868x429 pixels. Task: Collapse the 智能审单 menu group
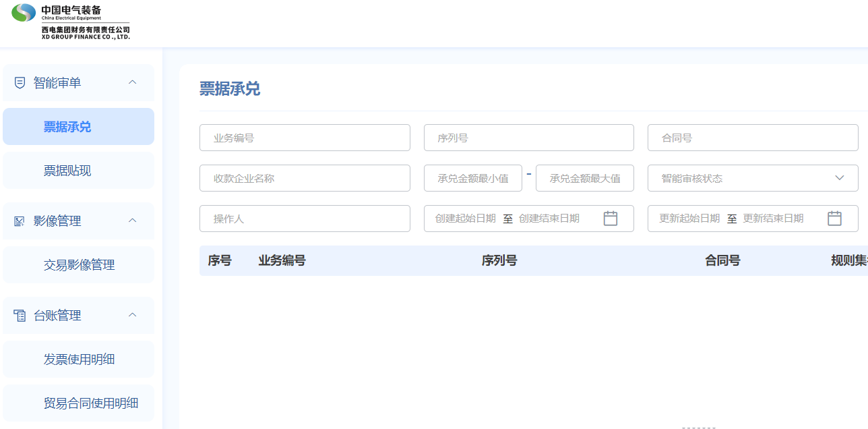(x=133, y=82)
